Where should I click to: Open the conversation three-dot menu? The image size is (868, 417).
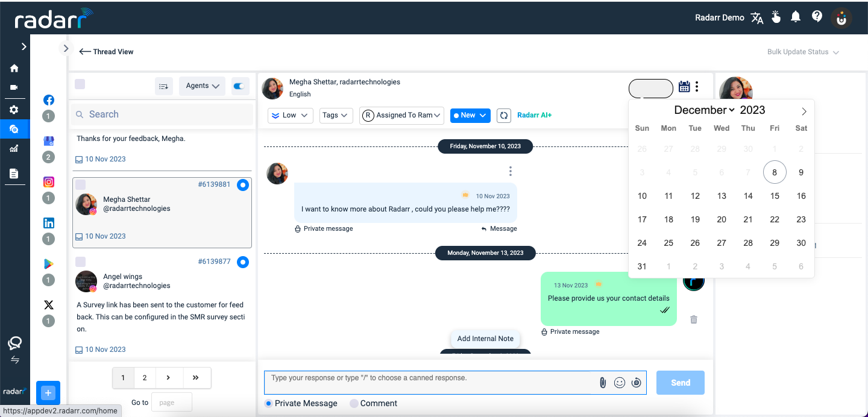(x=697, y=87)
